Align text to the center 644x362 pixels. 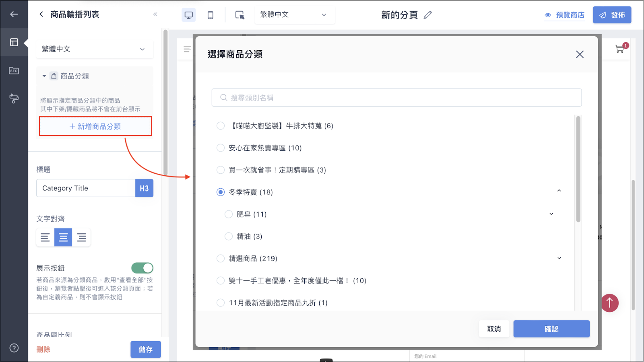pyautogui.click(x=63, y=237)
